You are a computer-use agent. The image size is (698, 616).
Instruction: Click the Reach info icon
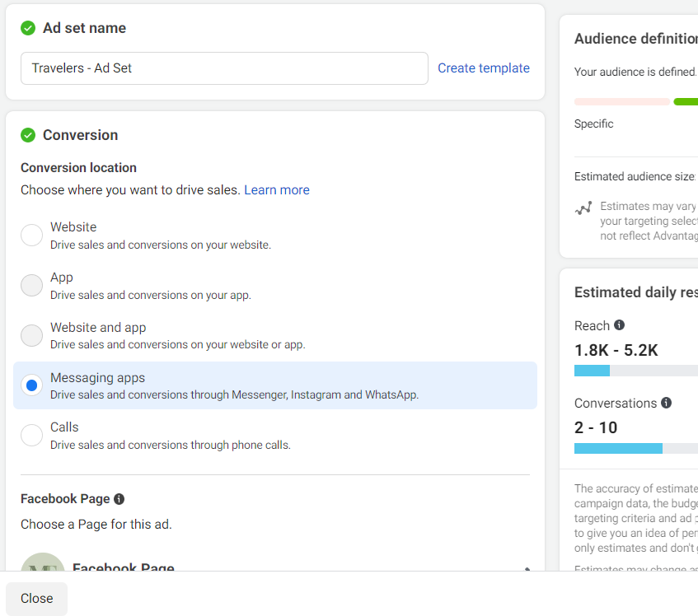coord(620,325)
